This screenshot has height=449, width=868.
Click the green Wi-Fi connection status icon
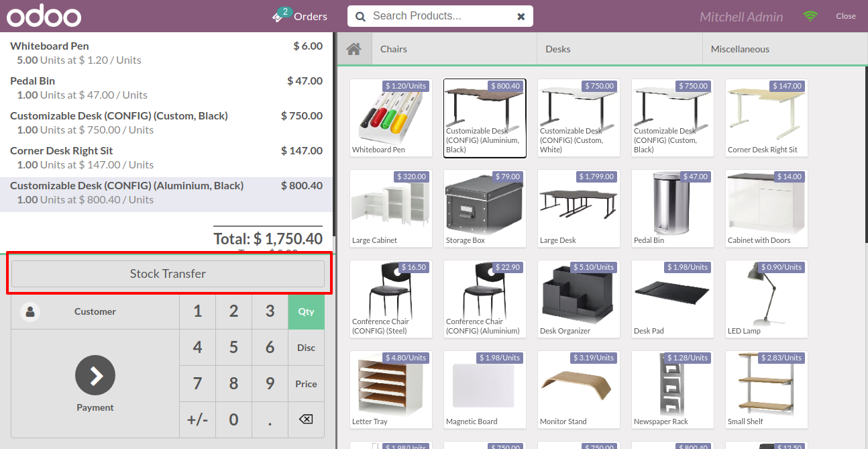click(810, 16)
